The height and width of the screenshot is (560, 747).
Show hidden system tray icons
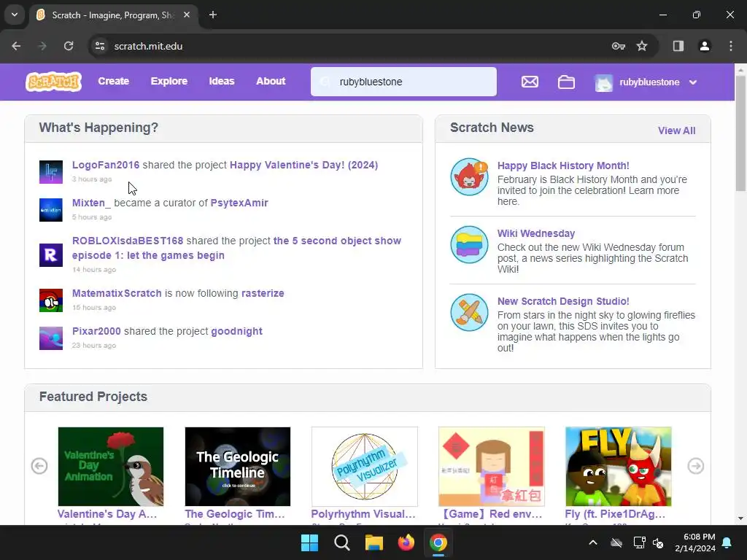tap(592, 542)
